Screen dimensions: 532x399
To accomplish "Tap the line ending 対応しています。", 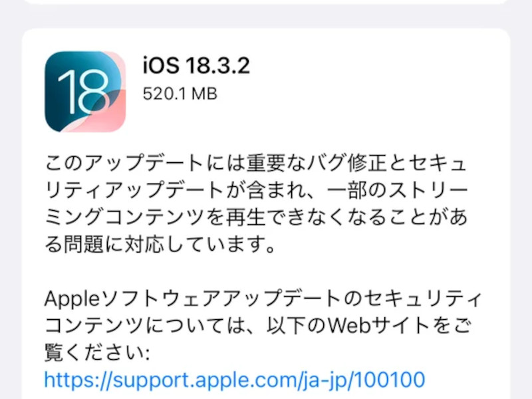I will 160,244.
